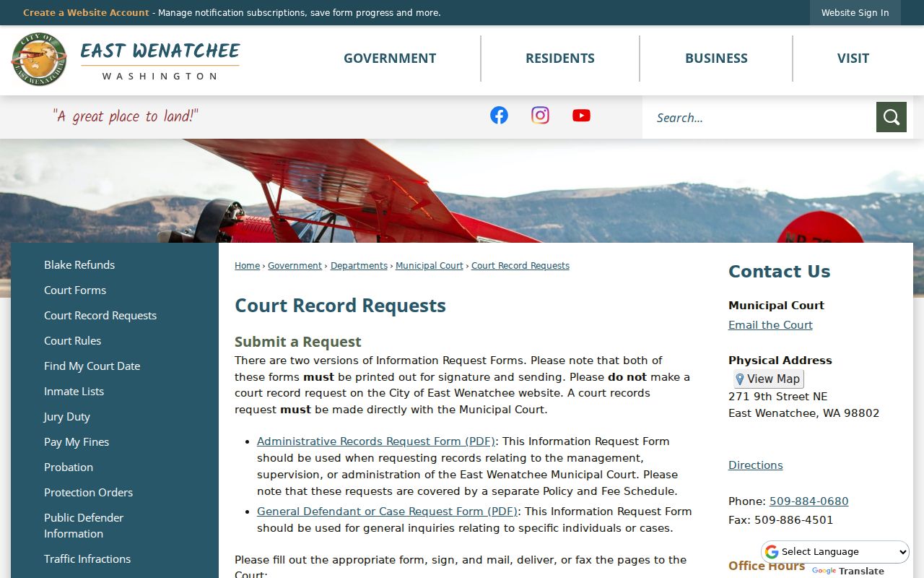Click the Office Hours heading
Screen dimensions: 924x578
coord(766,566)
